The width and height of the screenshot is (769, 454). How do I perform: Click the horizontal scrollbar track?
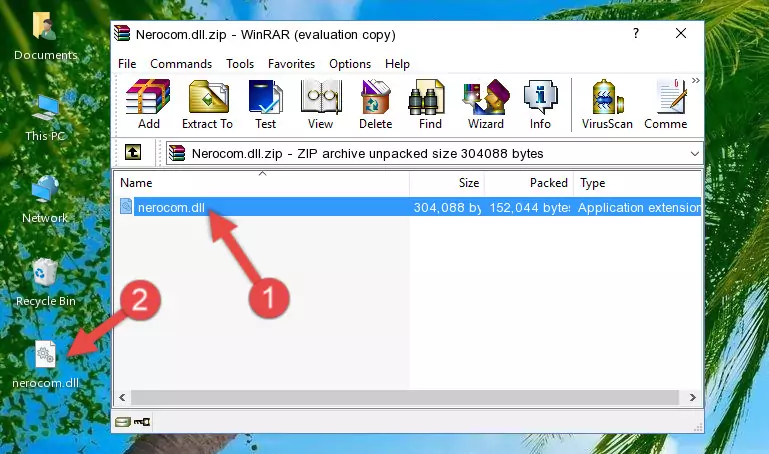click(405, 397)
